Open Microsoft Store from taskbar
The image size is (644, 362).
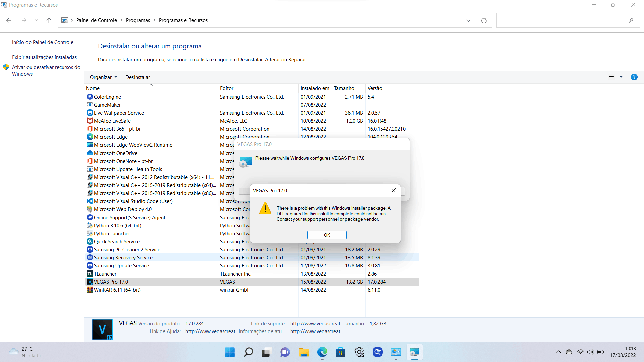tap(340, 352)
